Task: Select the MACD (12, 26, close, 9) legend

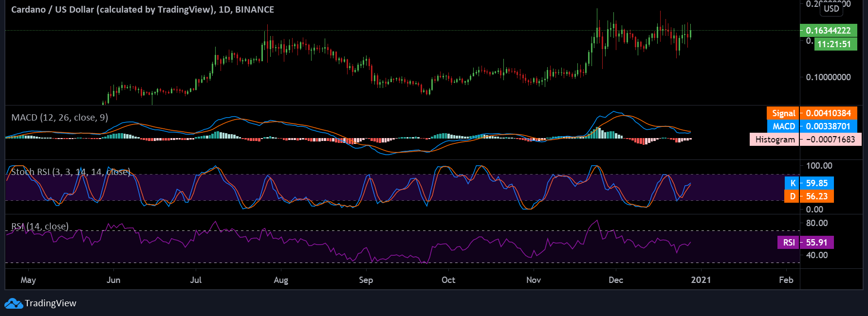Action: (x=60, y=118)
